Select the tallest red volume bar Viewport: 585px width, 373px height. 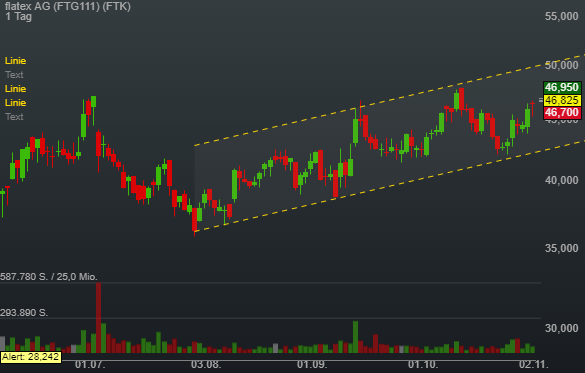(x=98, y=318)
